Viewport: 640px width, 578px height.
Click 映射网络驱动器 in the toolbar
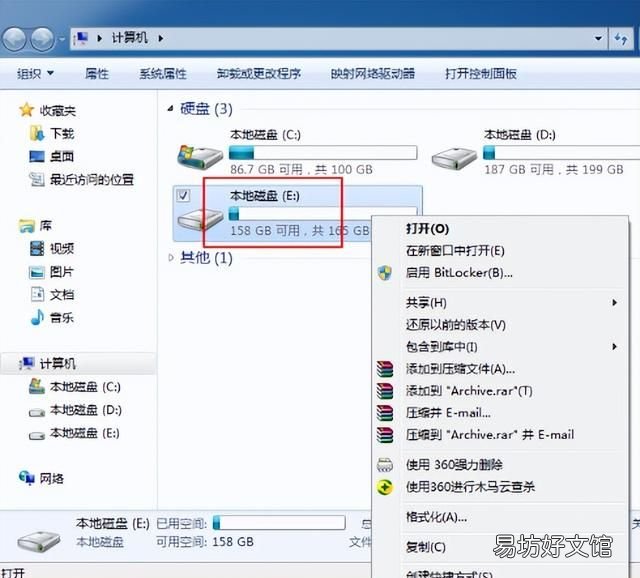point(373,73)
